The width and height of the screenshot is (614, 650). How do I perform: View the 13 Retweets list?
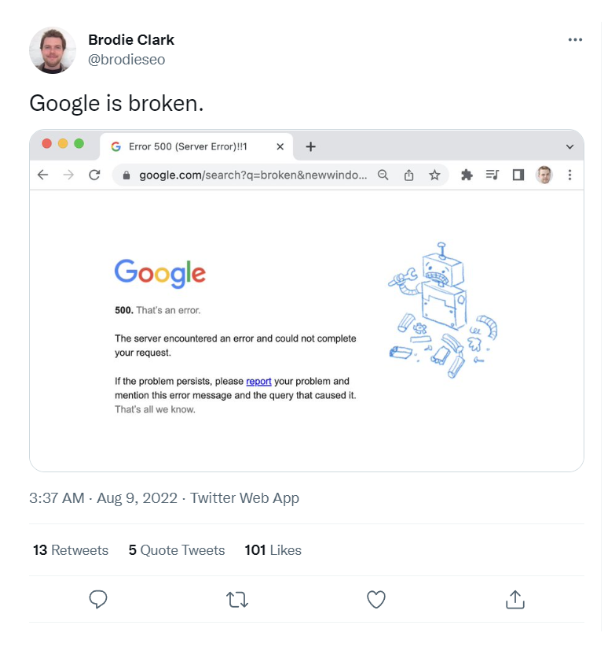coord(70,550)
